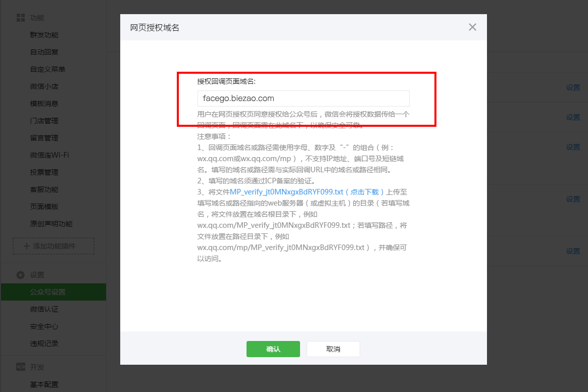The width and height of the screenshot is (588, 392).
Task: Click the 功能 grid icon in sidebar
Action: [21, 18]
